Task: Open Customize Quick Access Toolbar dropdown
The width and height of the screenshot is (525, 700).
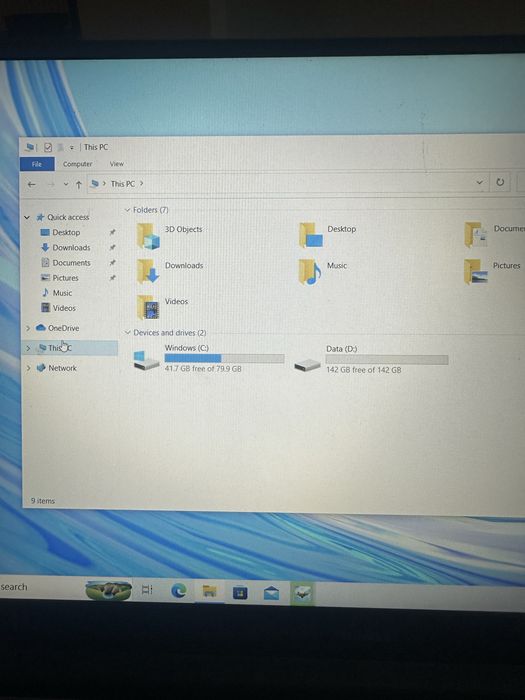Action: click(71, 147)
